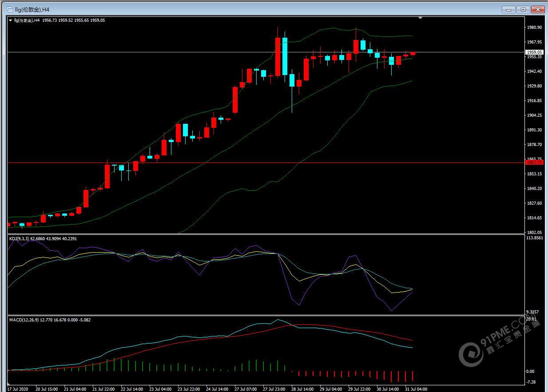Image resolution: width=548 pixels, height=392 pixels.
Task: Click the 24 Jul 14:00 time axis label
Action: pyautogui.click(x=217, y=389)
